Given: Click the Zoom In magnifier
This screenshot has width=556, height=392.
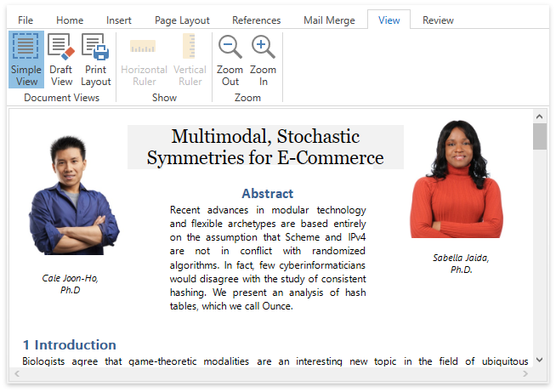Looking at the screenshot, I should (263, 60).
